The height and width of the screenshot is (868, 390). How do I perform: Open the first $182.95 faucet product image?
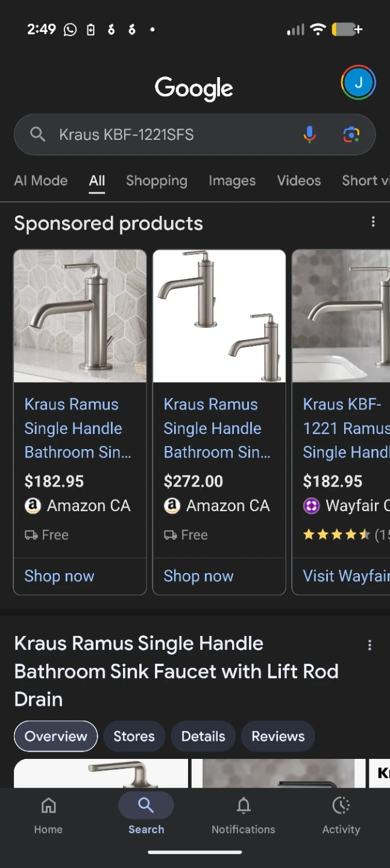(80, 316)
